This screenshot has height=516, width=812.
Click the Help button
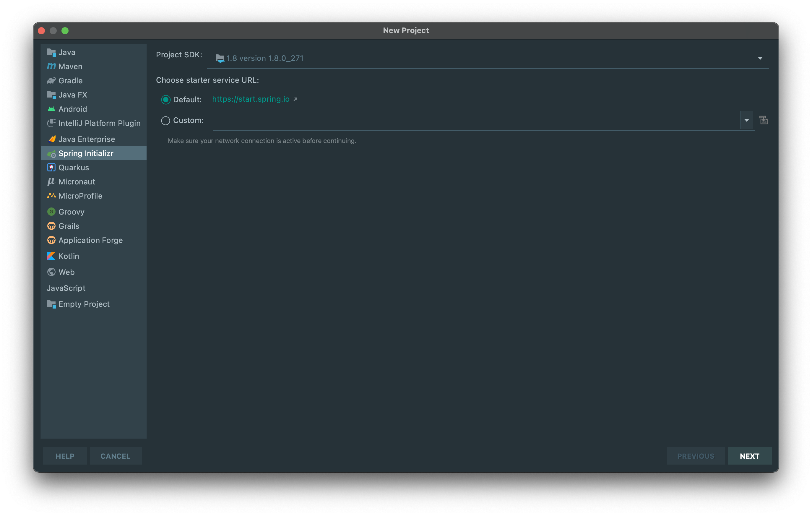(65, 456)
